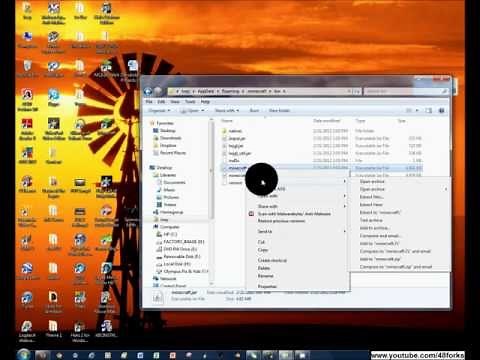Select the jinput.jar file
Viewport: 480px width, 360px height.
[237, 138]
